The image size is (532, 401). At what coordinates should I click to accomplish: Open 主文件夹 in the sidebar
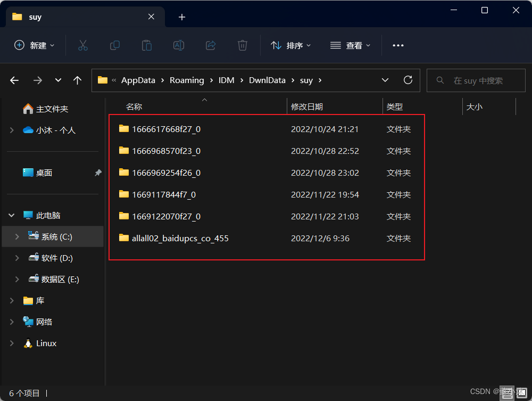pyautogui.click(x=52, y=109)
